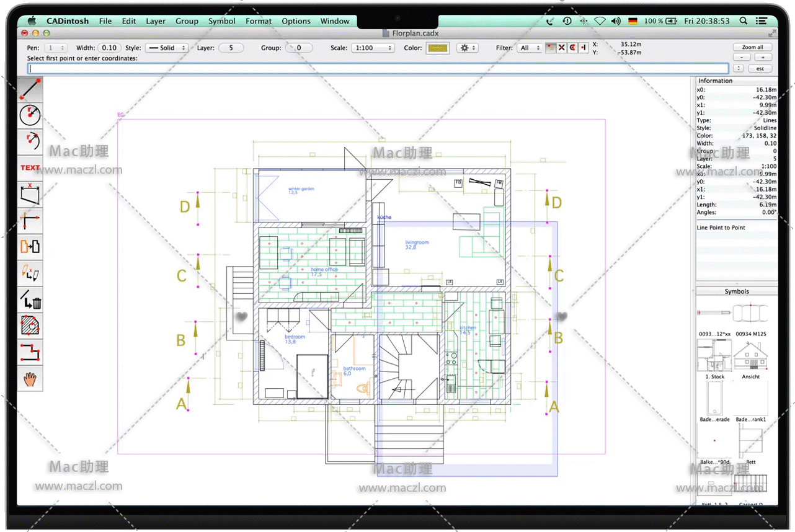Choose the Arc drawing tool
The height and width of the screenshot is (532, 795).
tap(30, 141)
